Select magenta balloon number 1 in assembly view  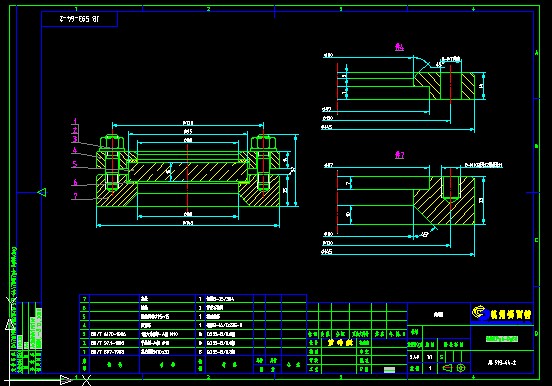click(75, 122)
